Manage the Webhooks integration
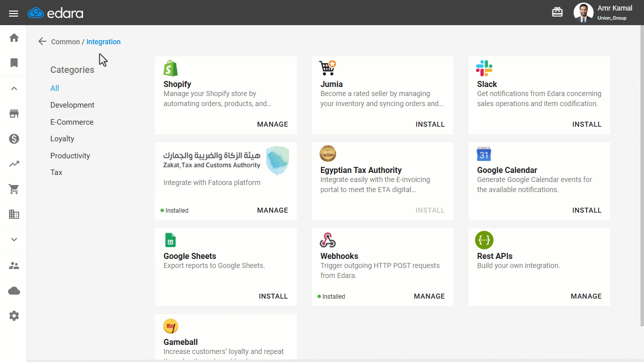The width and height of the screenshot is (644, 362). (430, 296)
